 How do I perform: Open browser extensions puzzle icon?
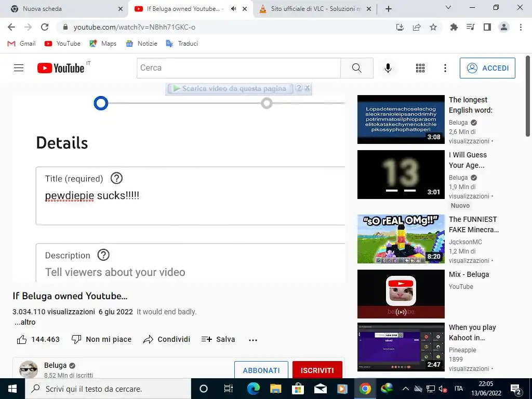pyautogui.click(x=454, y=27)
